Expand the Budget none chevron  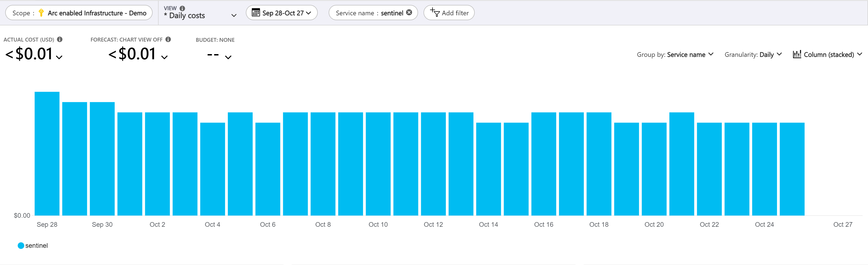click(228, 57)
